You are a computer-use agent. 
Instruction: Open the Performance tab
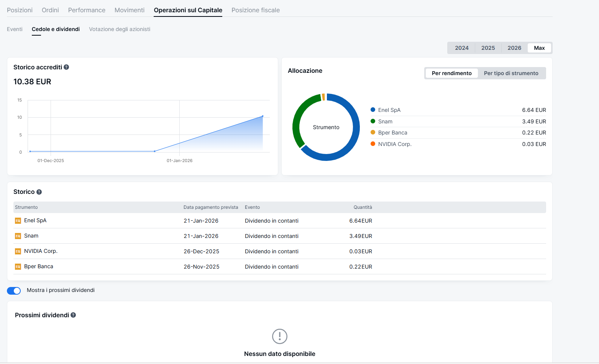tap(87, 10)
